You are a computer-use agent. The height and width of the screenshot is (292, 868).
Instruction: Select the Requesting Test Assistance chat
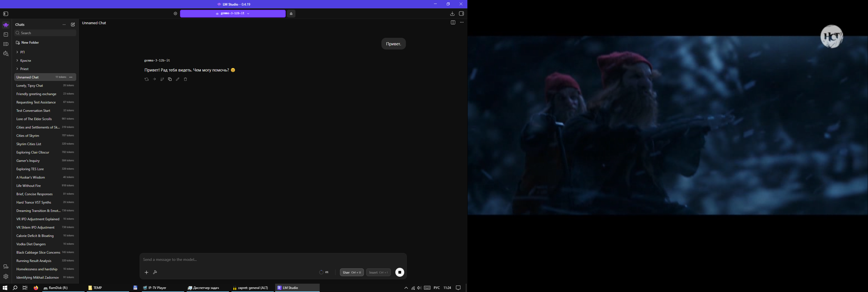45,102
